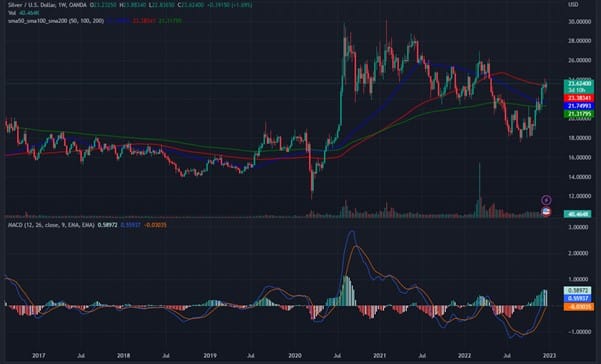Click the MACD axis -1.00000 tick
601x364 pixels.
[579, 332]
